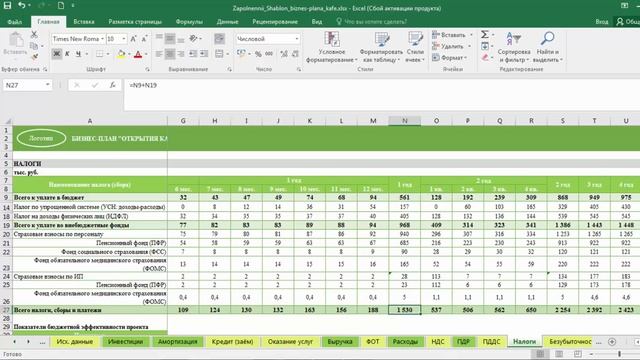Open Сортировка и фильтр menu
640x360 pixels.
coord(514,47)
